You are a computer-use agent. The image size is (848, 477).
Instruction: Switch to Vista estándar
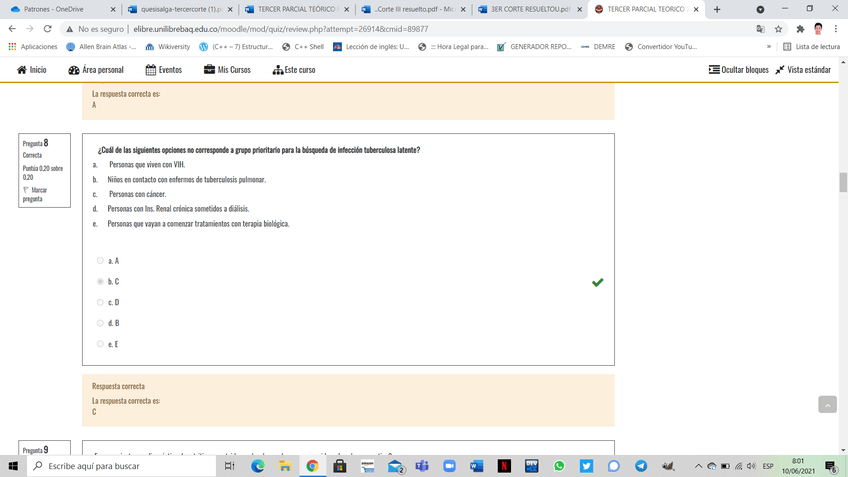point(803,70)
